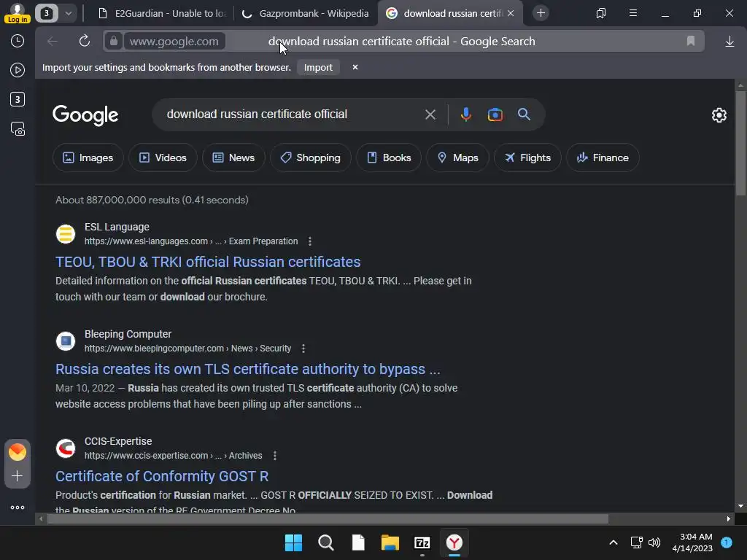Reload the current page
747x560 pixels.
tap(85, 41)
